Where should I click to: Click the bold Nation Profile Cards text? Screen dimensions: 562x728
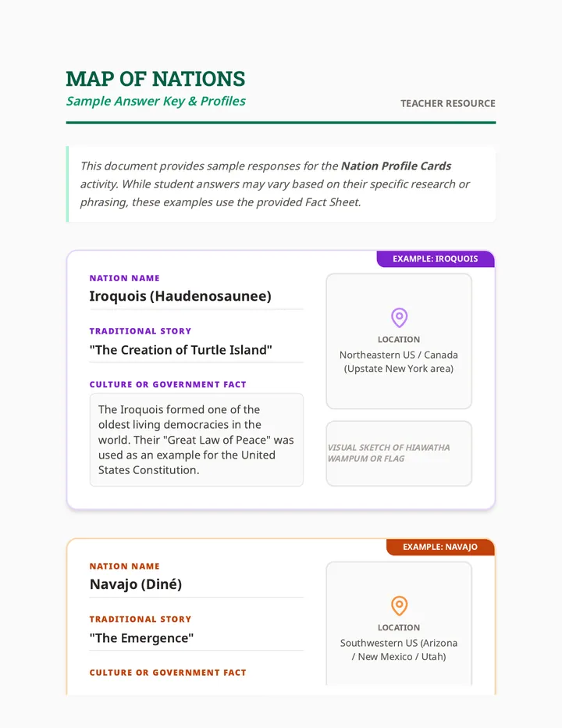pyautogui.click(x=396, y=166)
